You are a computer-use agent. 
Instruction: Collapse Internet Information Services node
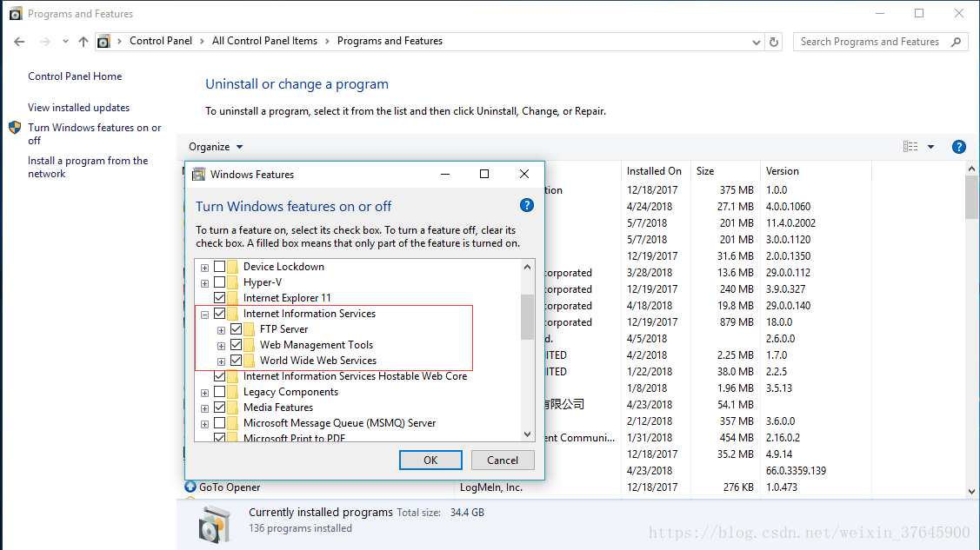tap(205, 315)
